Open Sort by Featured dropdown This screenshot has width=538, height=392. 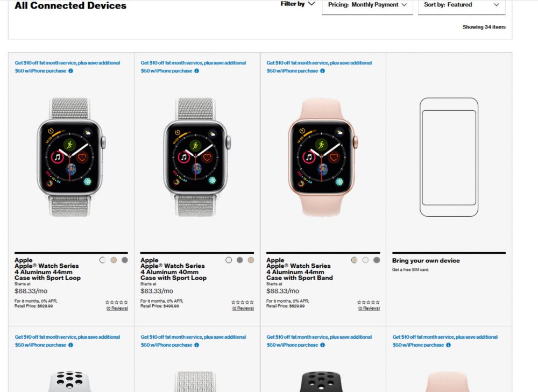[x=462, y=5]
